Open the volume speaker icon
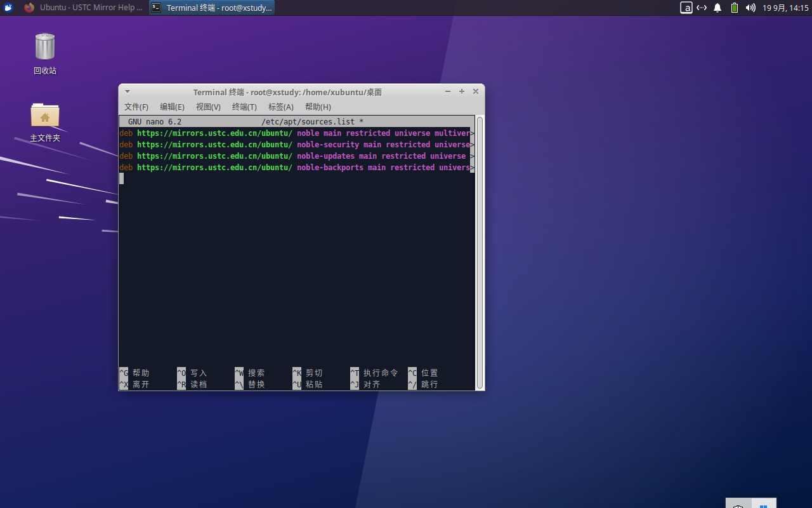 pos(750,8)
